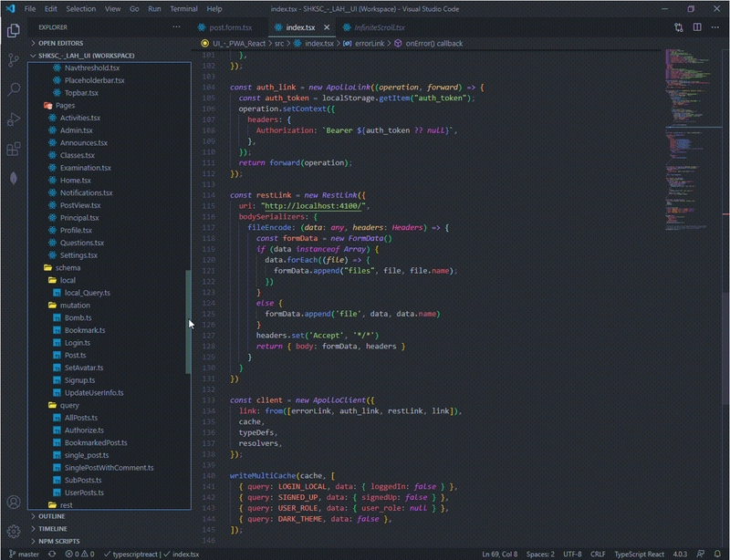Expand the Open Editors section

(109, 43)
